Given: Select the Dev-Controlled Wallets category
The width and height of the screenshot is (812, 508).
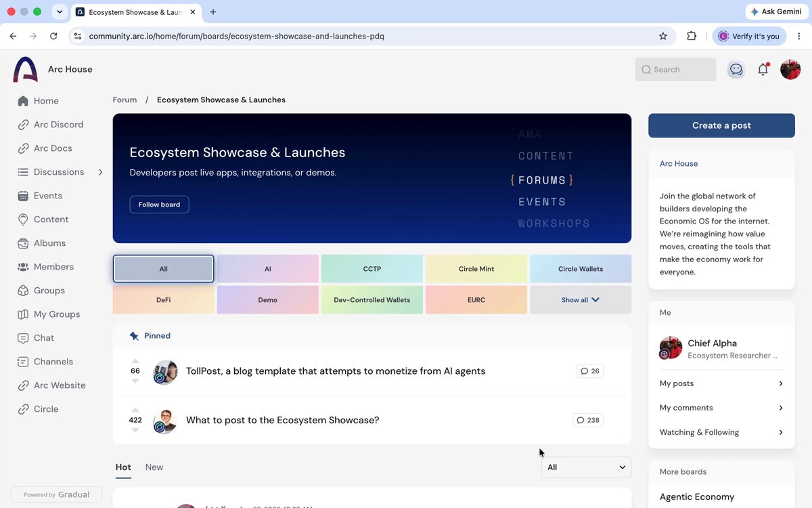Looking at the screenshot, I should pyautogui.click(x=372, y=299).
